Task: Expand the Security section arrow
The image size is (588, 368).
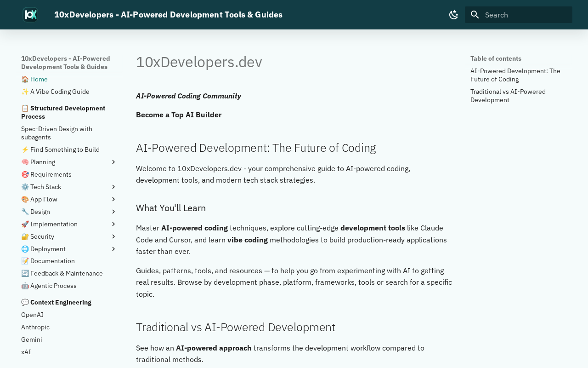Action: [x=113, y=236]
